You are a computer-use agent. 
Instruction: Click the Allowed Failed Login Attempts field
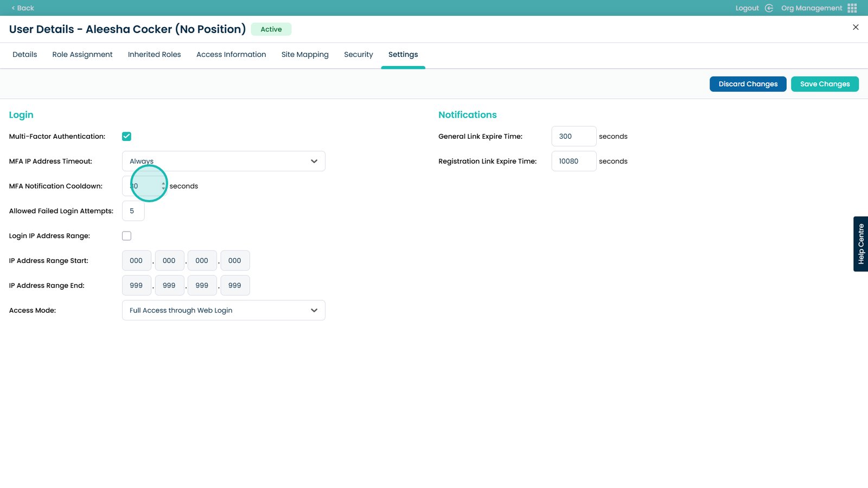(x=133, y=211)
